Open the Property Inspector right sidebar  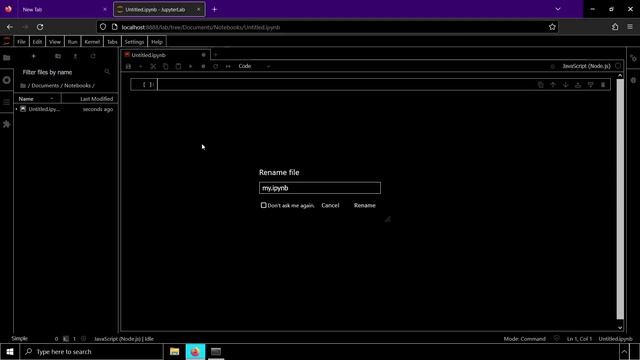point(633,58)
